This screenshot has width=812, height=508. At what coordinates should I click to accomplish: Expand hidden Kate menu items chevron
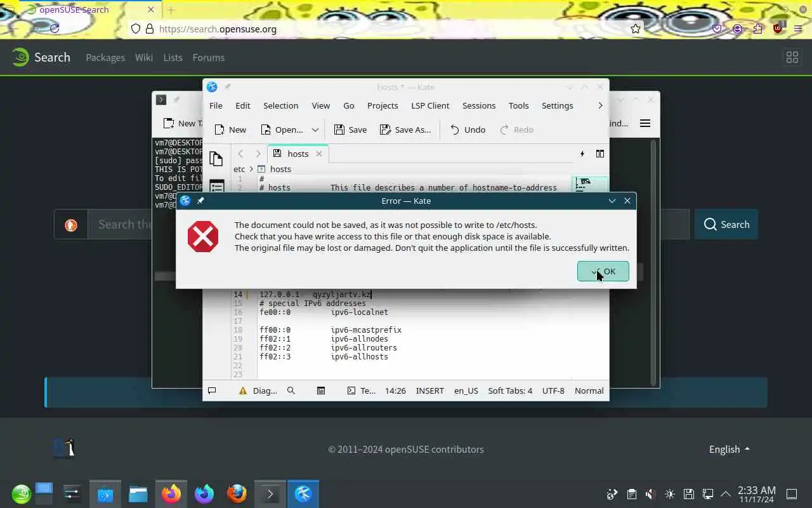coord(600,105)
